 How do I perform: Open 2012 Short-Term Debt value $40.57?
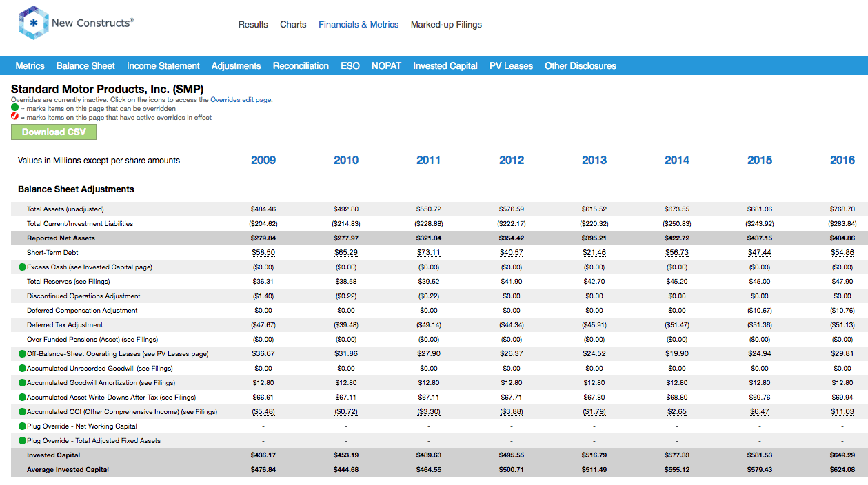(x=512, y=253)
